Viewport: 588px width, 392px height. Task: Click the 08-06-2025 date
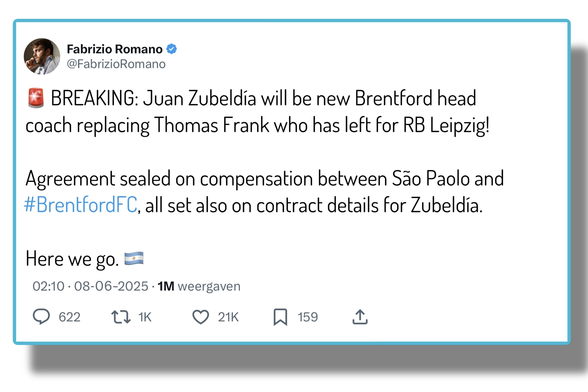tap(111, 286)
